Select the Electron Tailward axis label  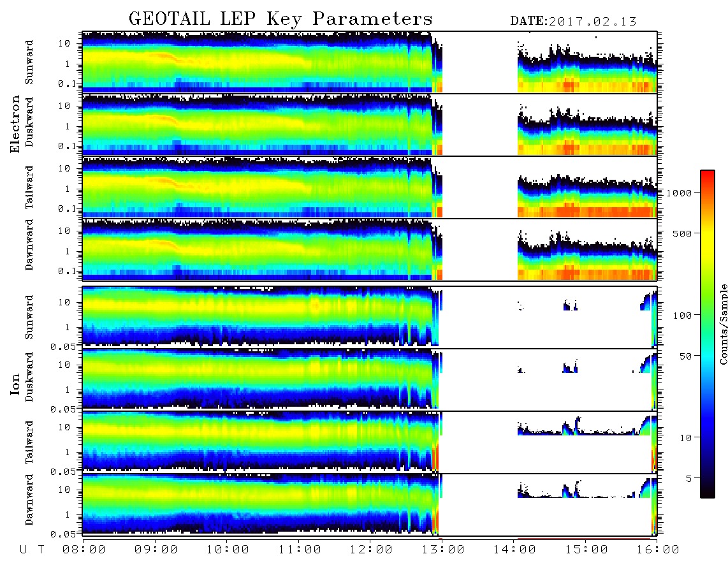pyautogui.click(x=29, y=187)
